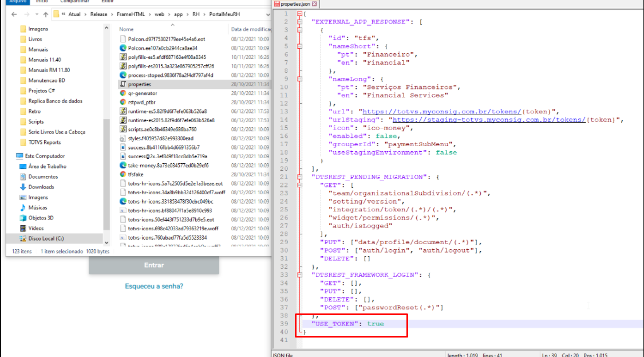
Task: Click line number 39 in margin
Action: point(284,324)
